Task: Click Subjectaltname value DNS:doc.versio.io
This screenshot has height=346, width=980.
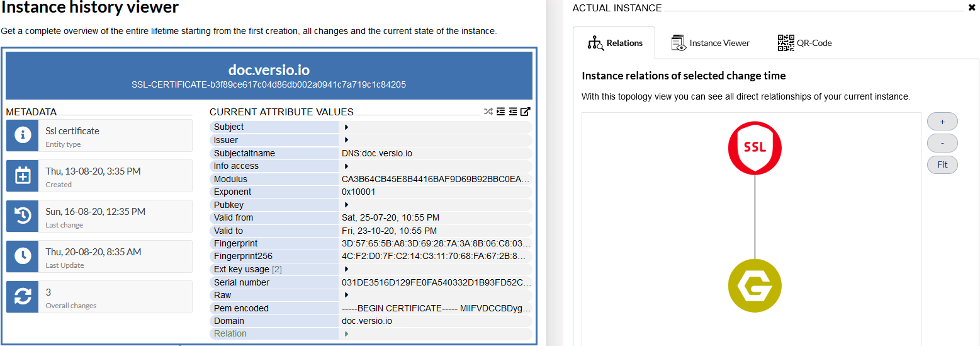Action: tap(377, 153)
